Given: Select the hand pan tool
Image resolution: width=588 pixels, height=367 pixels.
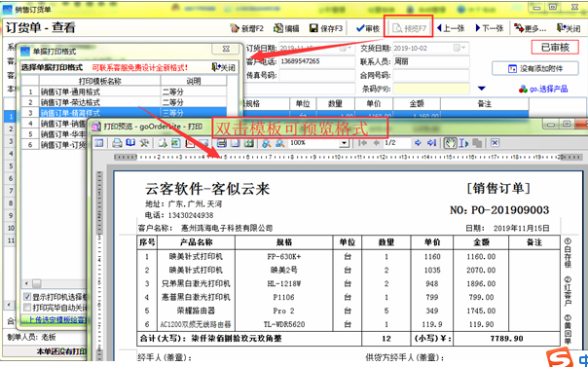Looking at the screenshot, I should click(451, 143).
